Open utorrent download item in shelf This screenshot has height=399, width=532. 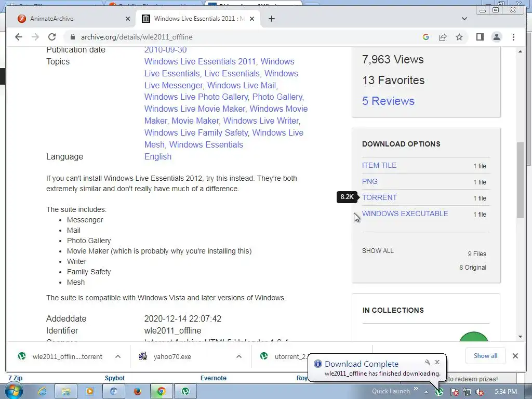(283, 356)
